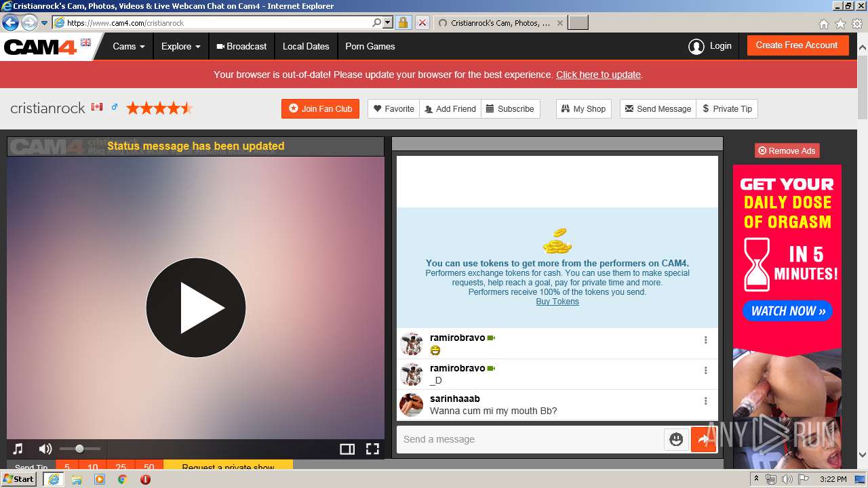The width and height of the screenshot is (868, 488).
Task: Play the webcam video
Action: click(196, 308)
